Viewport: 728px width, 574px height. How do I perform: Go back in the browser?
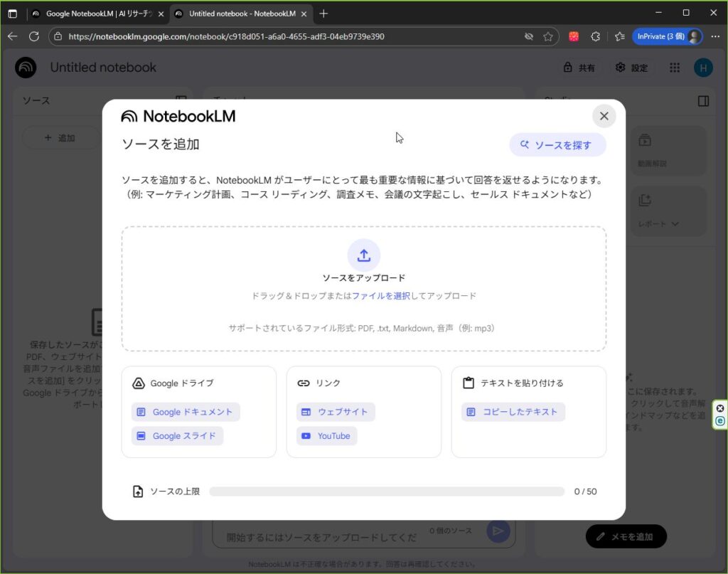[13, 36]
